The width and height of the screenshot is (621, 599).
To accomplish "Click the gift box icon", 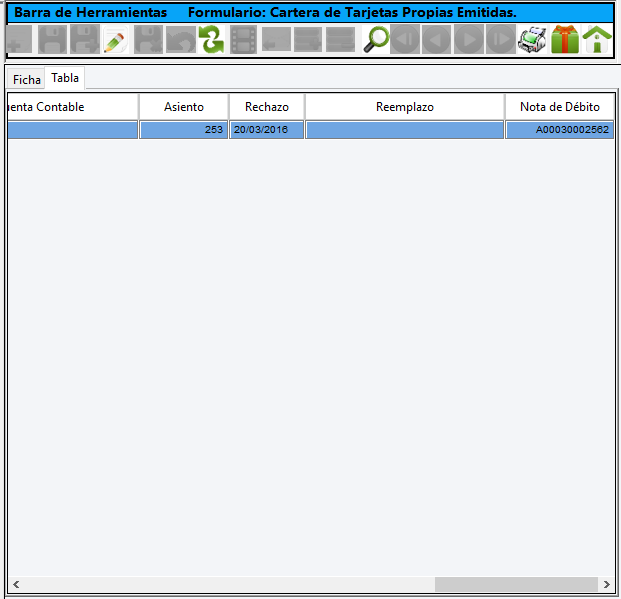I will click(x=565, y=40).
